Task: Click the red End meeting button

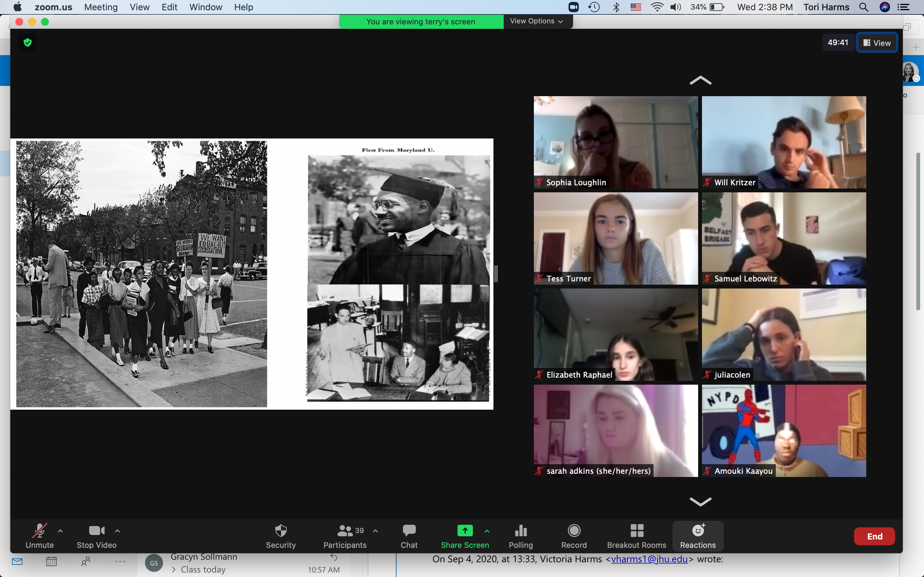Action: coord(874,536)
